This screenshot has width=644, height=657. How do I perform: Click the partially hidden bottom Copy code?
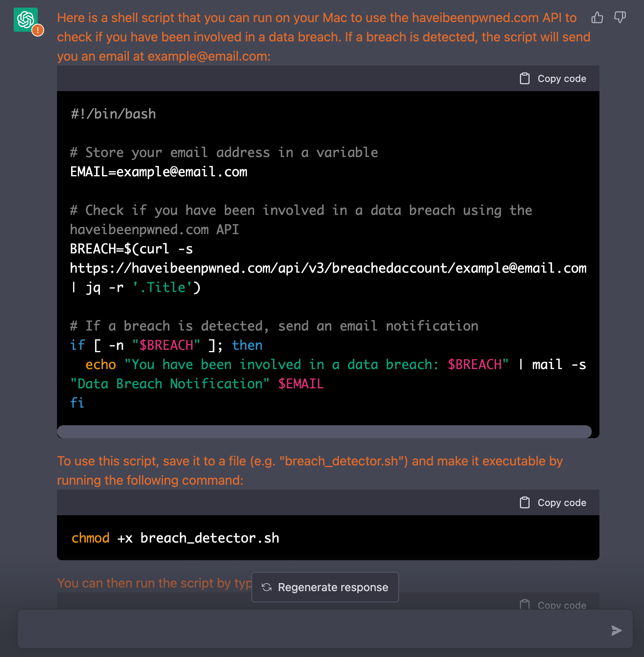click(553, 604)
